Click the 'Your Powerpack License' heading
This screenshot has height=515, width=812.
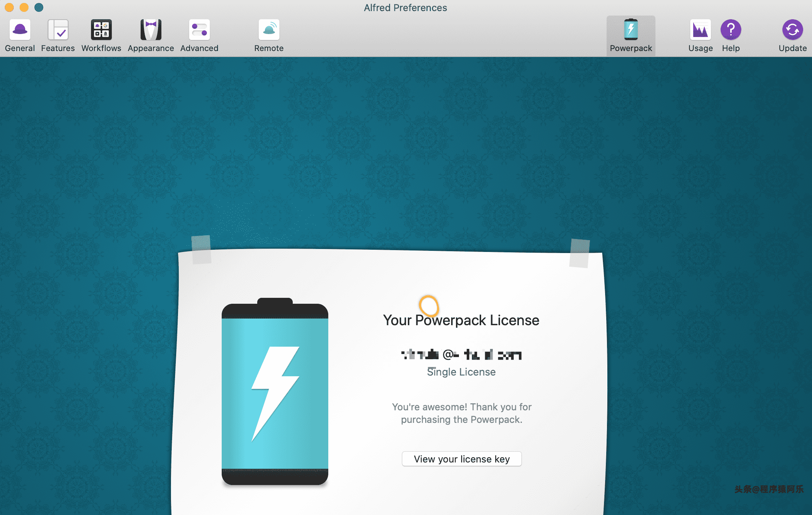pos(461,320)
